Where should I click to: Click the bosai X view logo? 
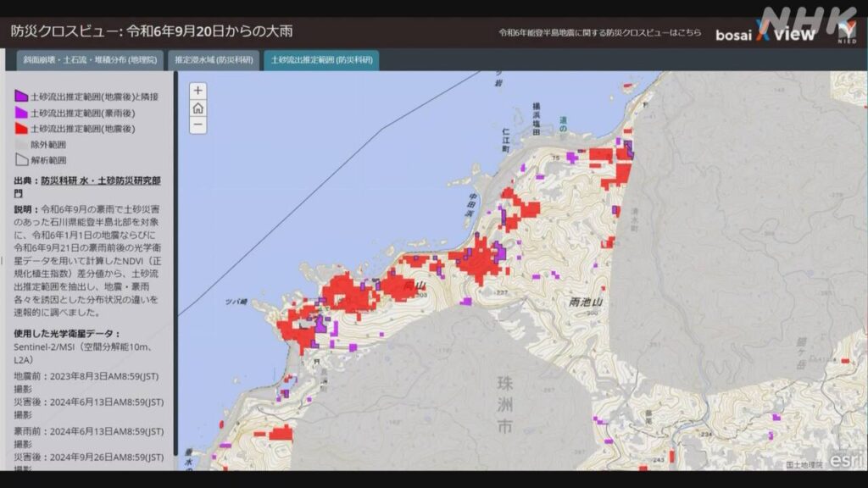coord(765,34)
